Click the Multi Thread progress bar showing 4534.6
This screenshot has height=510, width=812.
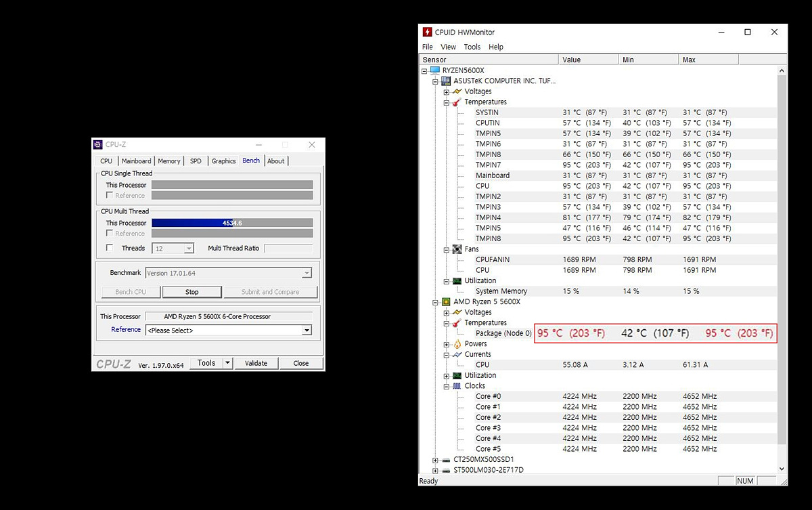(232, 223)
